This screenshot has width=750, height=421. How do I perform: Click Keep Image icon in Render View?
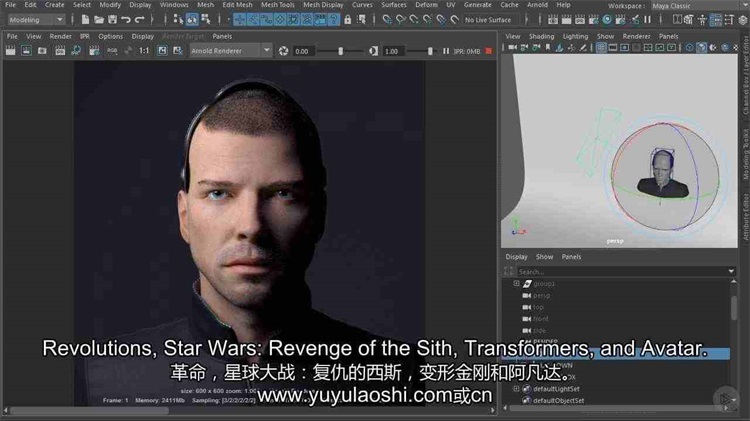tap(163, 51)
